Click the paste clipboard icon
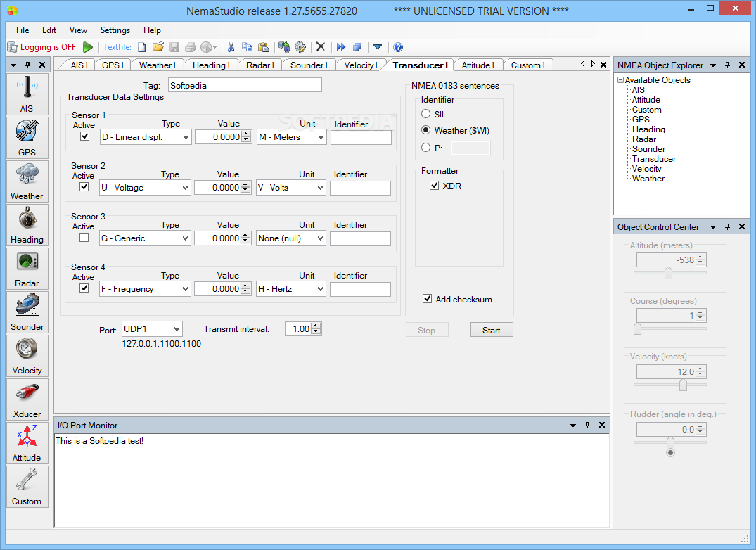756x550 pixels. (263, 46)
